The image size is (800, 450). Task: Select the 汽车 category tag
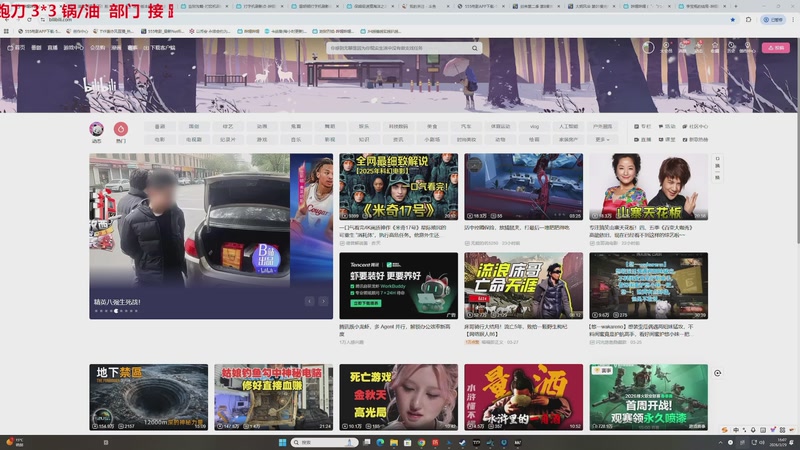click(x=466, y=126)
